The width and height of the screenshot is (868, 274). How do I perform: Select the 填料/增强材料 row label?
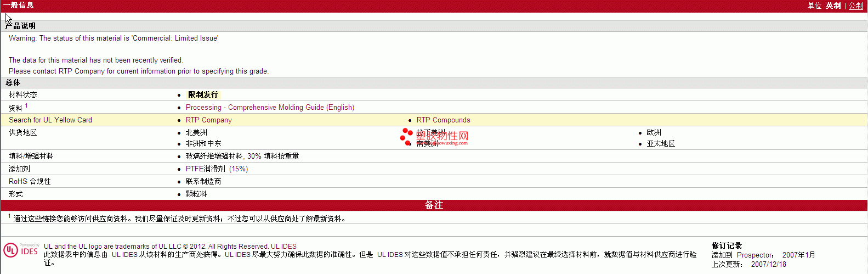pos(31,156)
